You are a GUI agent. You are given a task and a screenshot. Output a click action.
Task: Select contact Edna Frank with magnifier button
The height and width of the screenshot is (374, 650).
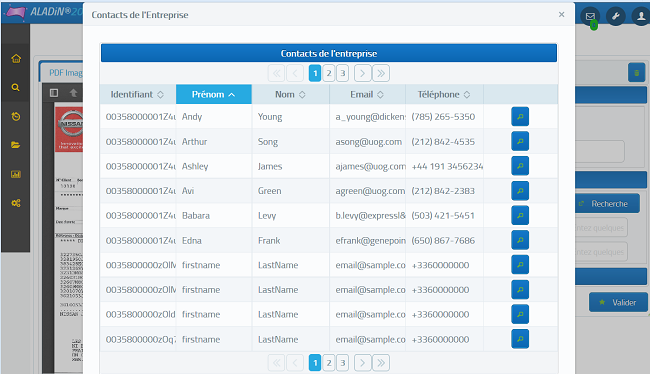tap(520, 240)
